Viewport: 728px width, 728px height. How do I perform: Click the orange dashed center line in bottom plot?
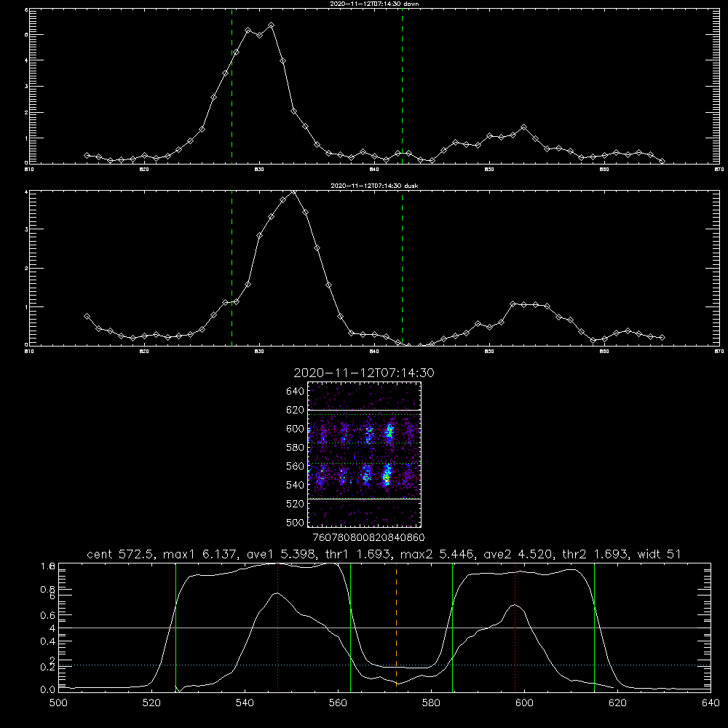[397, 627]
